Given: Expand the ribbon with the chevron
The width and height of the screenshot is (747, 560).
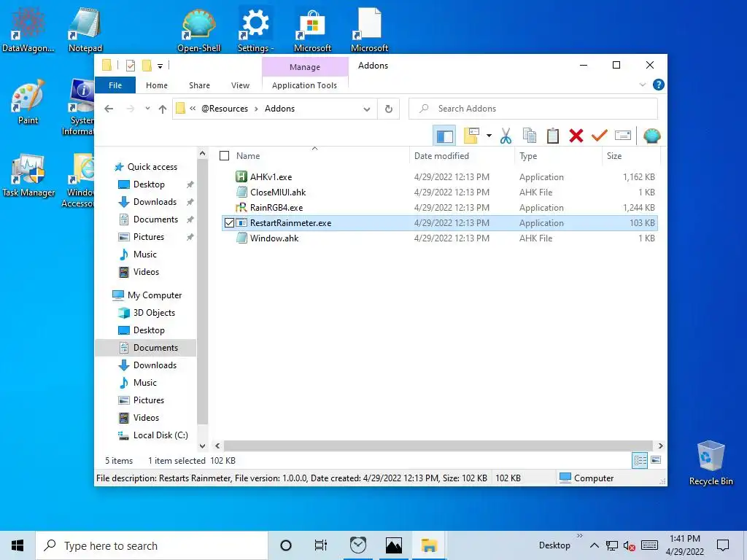Looking at the screenshot, I should (642, 85).
